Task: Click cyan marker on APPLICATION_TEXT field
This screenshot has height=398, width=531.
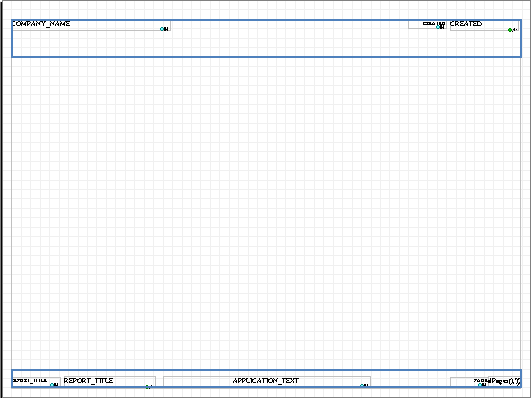Action: 362,385
